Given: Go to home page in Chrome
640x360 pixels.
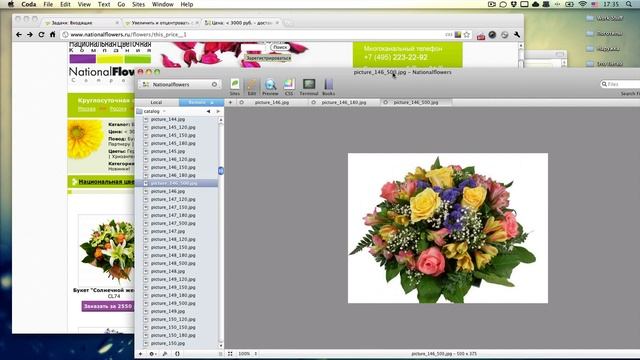Looking at the screenshot, I should 53,35.
